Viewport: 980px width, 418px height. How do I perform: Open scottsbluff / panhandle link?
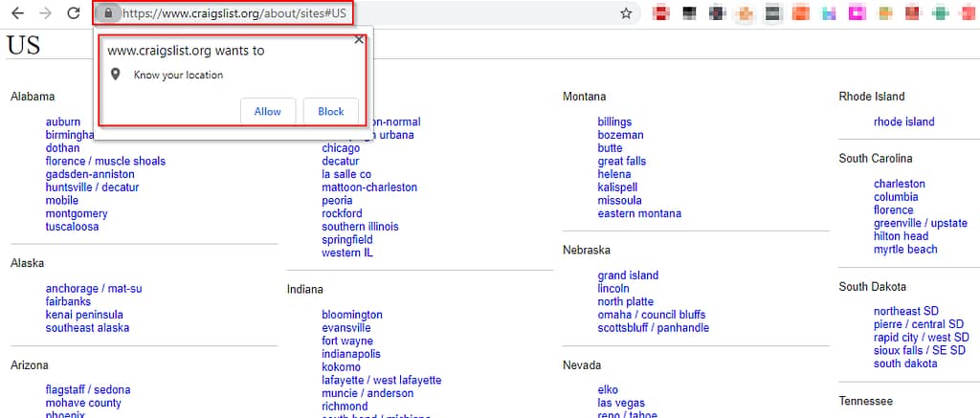653,328
